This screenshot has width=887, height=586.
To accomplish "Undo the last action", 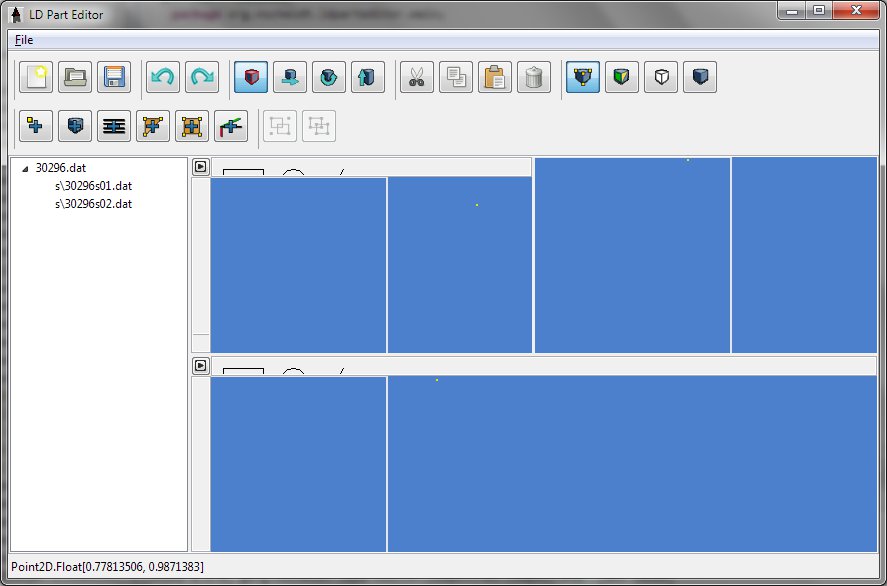I will point(163,77).
